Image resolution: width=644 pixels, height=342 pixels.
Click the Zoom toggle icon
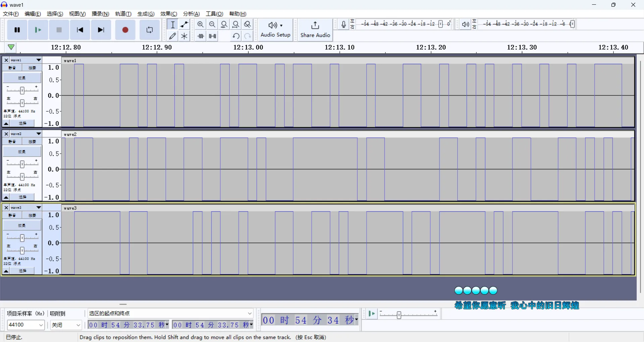coord(248,24)
